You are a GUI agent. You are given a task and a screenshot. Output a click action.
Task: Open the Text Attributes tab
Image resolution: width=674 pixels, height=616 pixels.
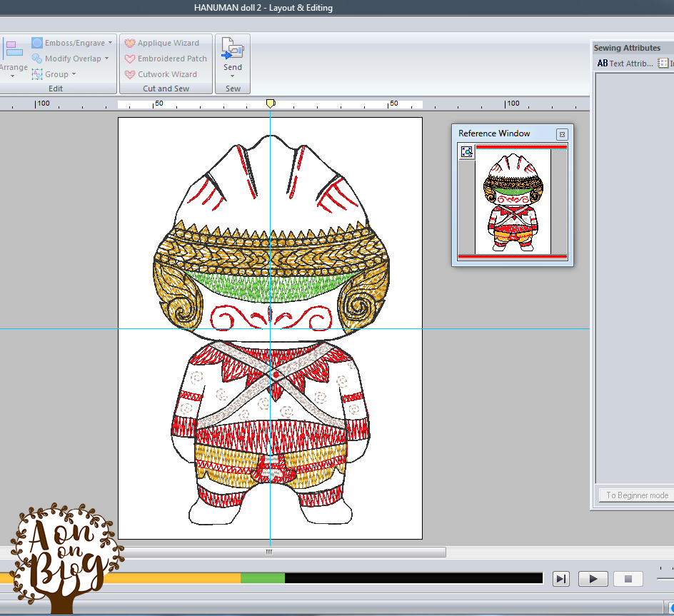coord(625,64)
